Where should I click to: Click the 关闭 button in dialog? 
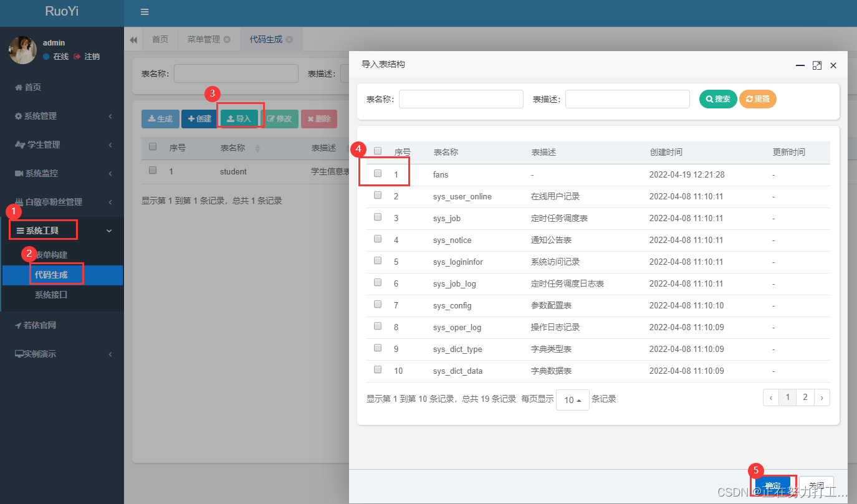[816, 486]
